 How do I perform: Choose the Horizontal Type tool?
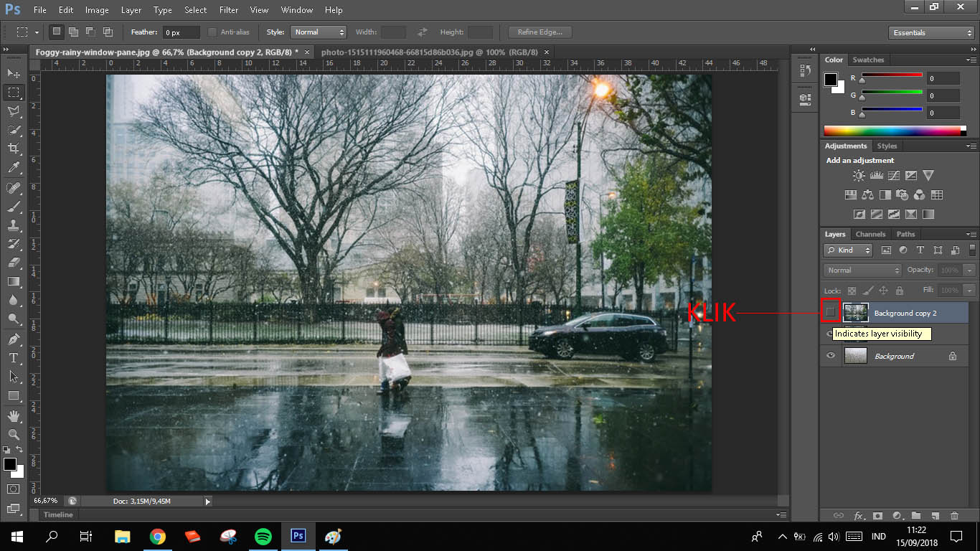pos(14,357)
